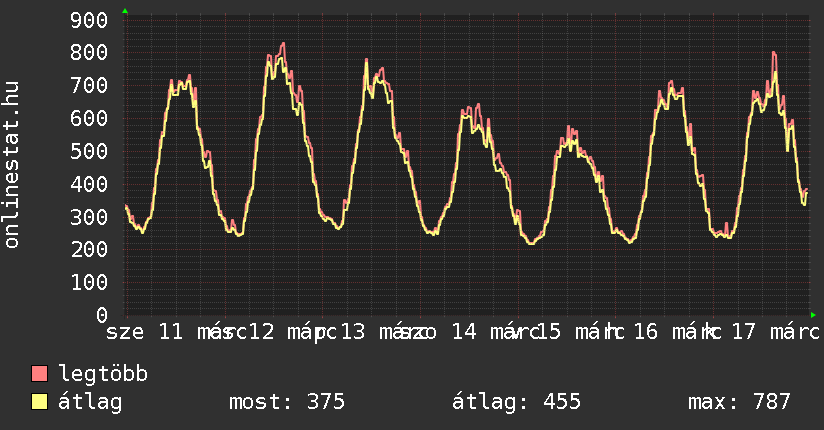Click the green arrow ending the x-axis
This screenshot has height=430, width=824.
coord(813,315)
